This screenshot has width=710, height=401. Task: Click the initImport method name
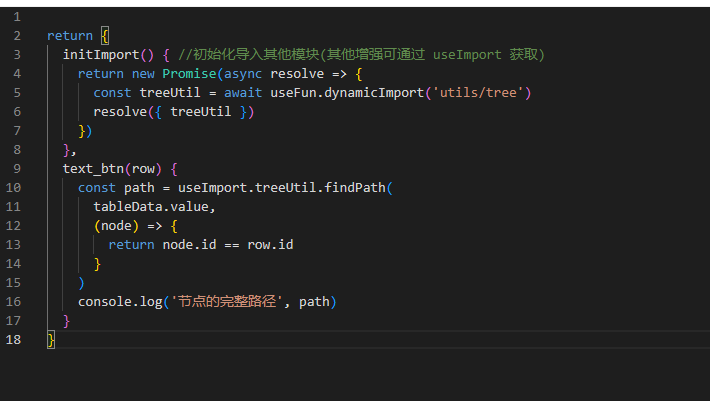click(x=101, y=55)
